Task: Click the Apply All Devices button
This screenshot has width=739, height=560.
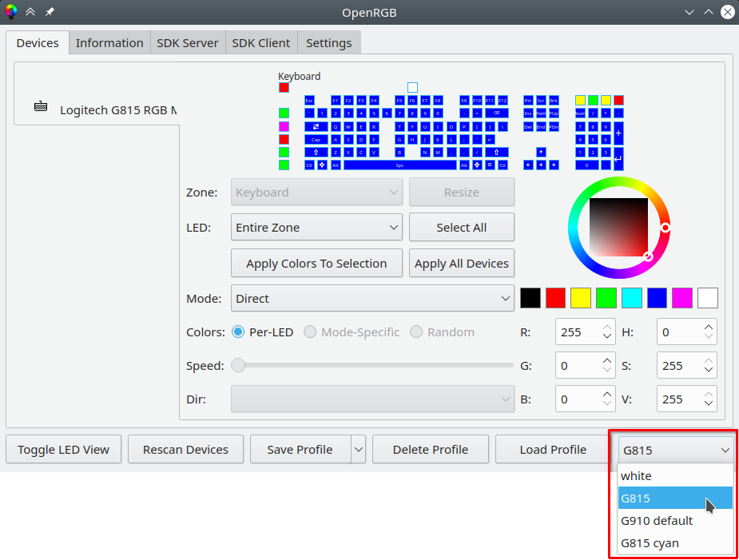Action: (x=462, y=263)
